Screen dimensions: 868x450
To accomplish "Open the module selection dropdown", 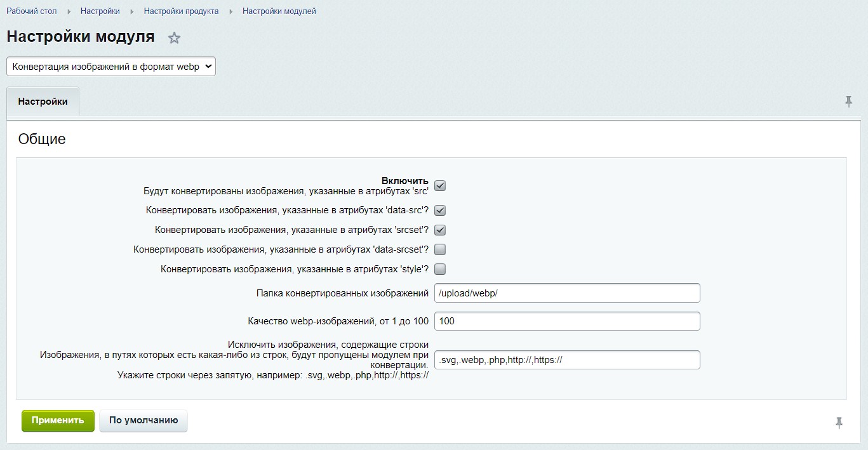I will tap(111, 67).
